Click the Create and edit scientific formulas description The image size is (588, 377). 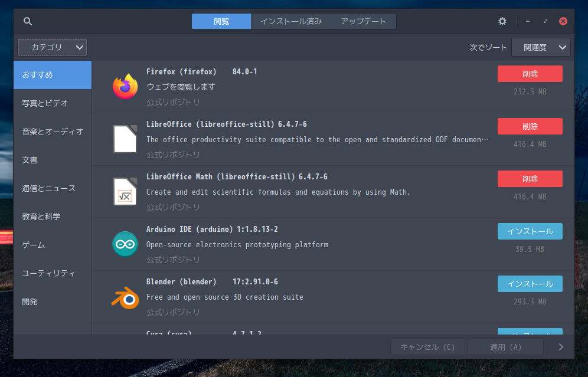point(278,192)
